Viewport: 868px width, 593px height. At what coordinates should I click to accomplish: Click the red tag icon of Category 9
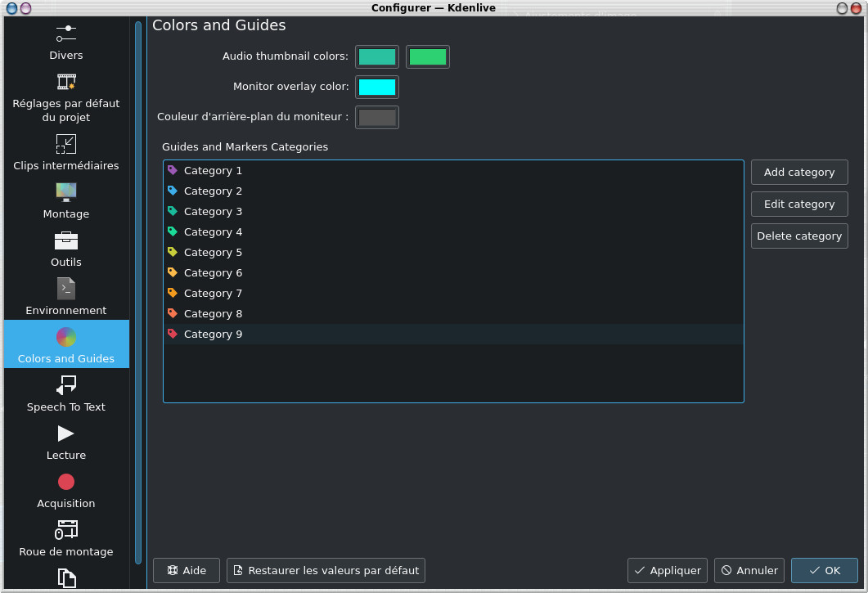(x=173, y=334)
